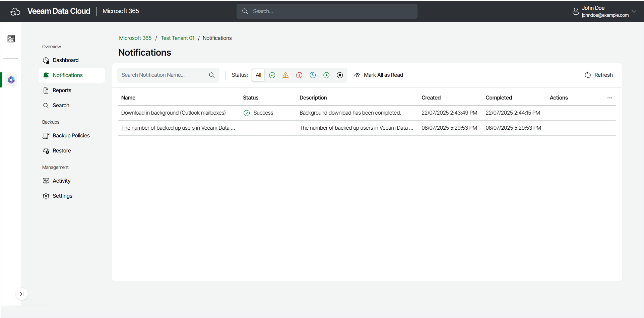The image size is (644, 318).
Task: Select the Microsoft 365 product icon in rail
Action: 11,80
